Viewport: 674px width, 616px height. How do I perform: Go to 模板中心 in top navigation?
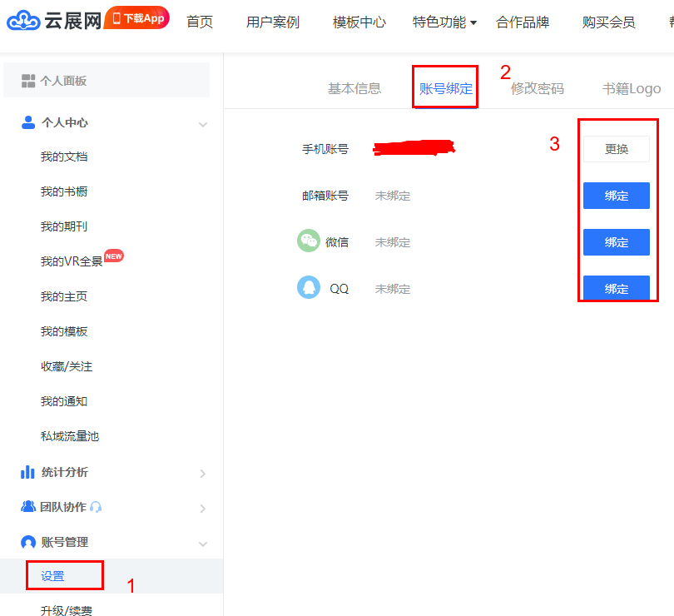[359, 22]
